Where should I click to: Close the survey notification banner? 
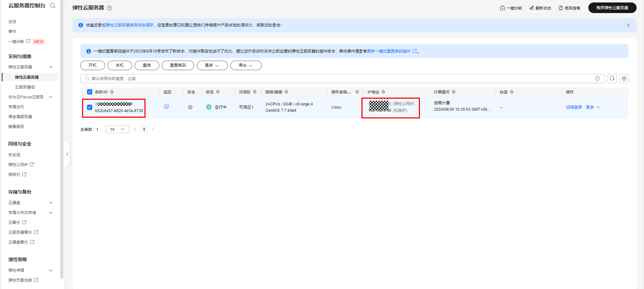point(628,25)
